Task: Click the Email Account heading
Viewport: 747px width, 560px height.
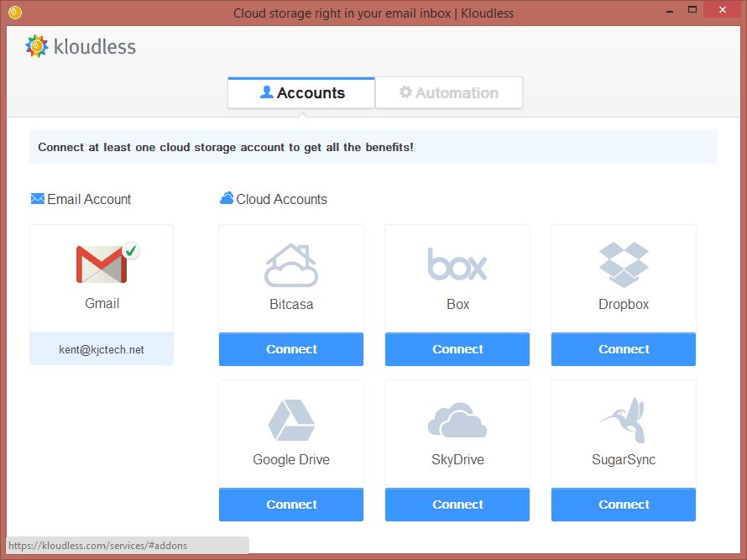Action: pos(89,199)
